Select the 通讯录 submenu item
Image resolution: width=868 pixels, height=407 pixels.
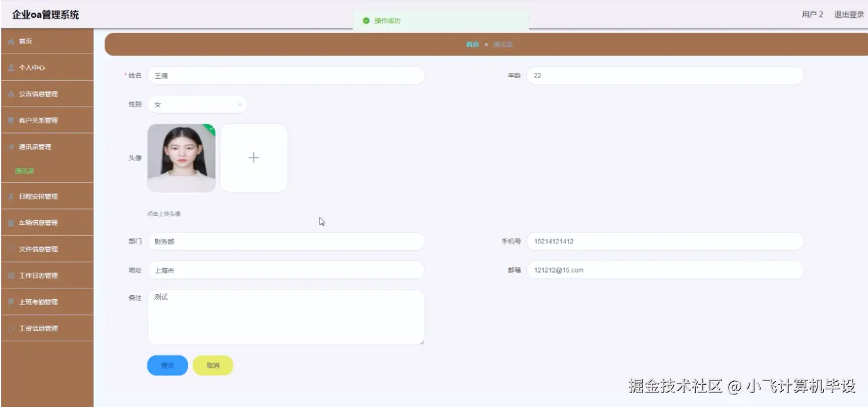24,171
